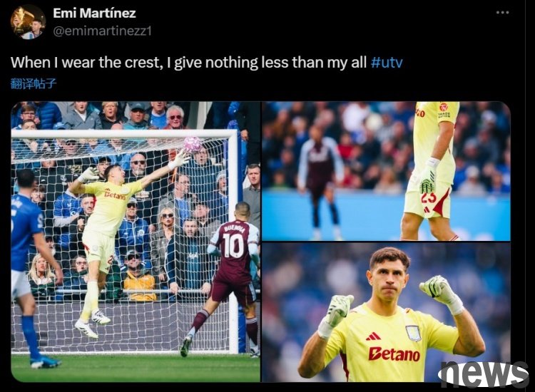Image resolution: width=535 pixels, height=392 pixels.
Task: Click the red number 23 on the shorts
Action: 429,197
